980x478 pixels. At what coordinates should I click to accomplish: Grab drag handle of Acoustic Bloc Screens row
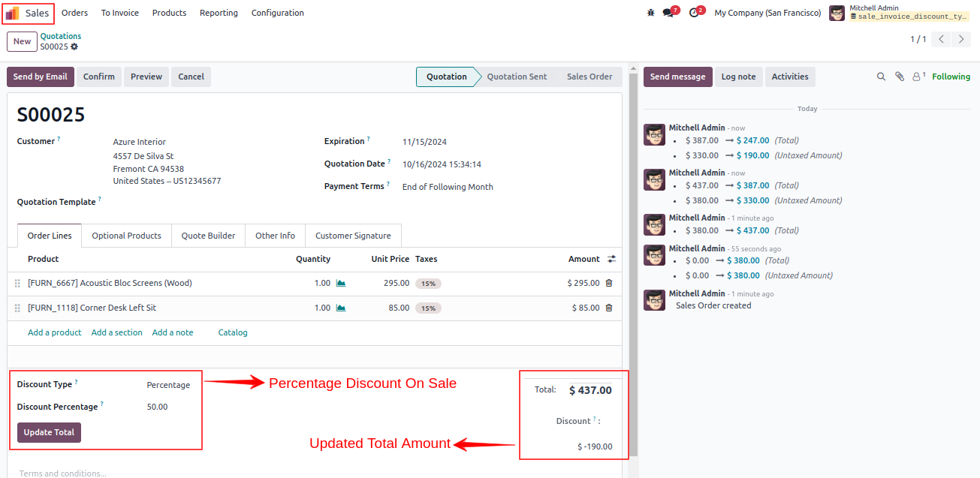[x=17, y=283]
